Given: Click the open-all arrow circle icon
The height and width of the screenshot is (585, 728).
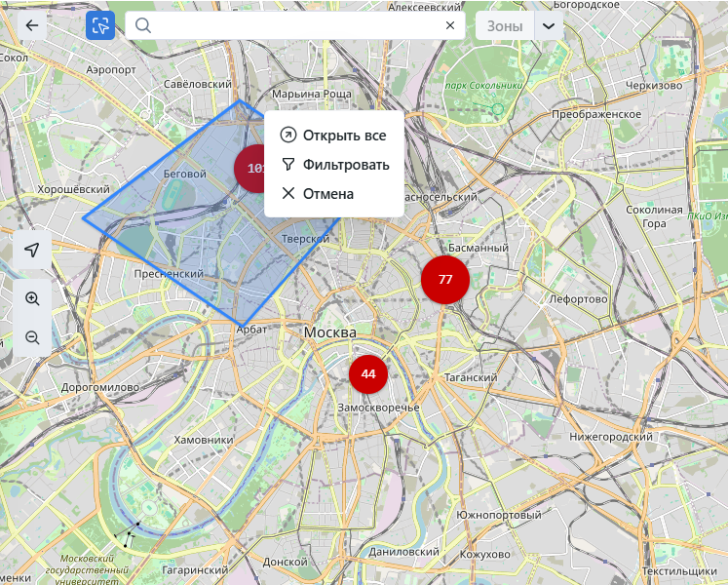Looking at the screenshot, I should coord(287,136).
